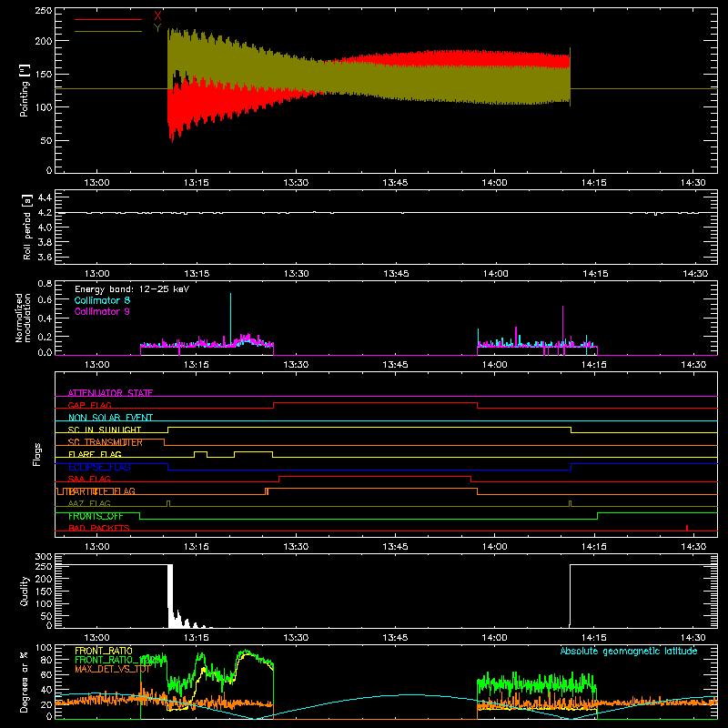Click the ATTENUATOR_STATE flag label

tap(110, 393)
